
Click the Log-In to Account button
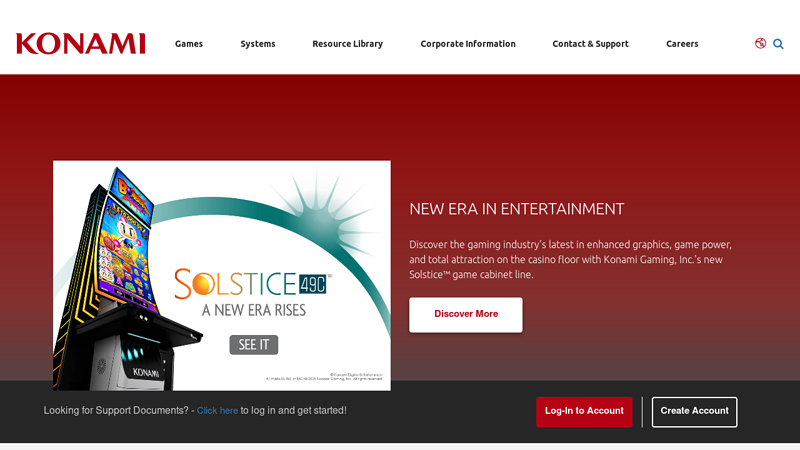pyautogui.click(x=584, y=412)
